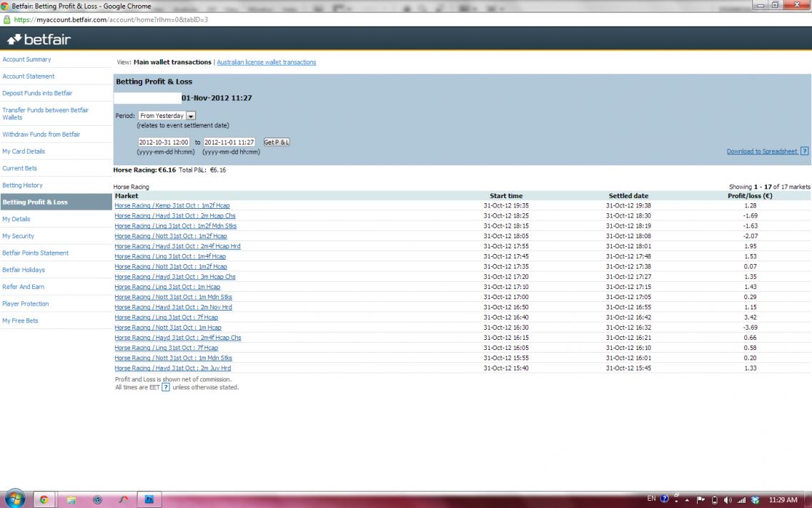Click the end date field 2012-11-01 11:27
Screen dimensions: 812x508
pyautogui.click(x=229, y=142)
